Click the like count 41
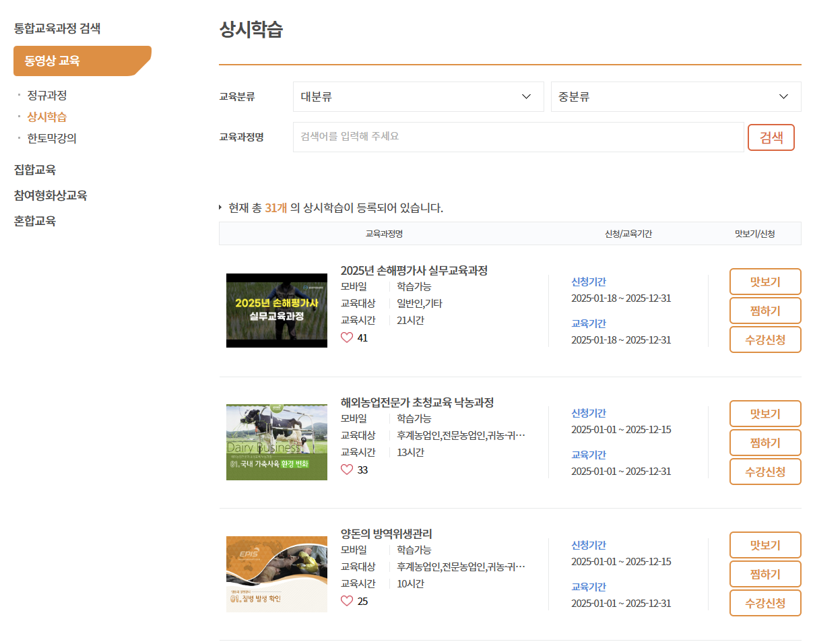Viewport: 813px width, 644px height. click(362, 338)
